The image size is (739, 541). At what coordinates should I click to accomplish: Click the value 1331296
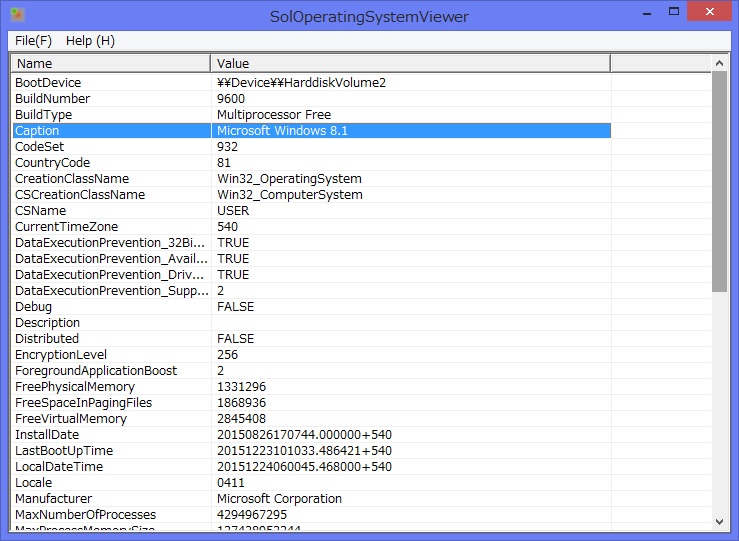coord(241,387)
